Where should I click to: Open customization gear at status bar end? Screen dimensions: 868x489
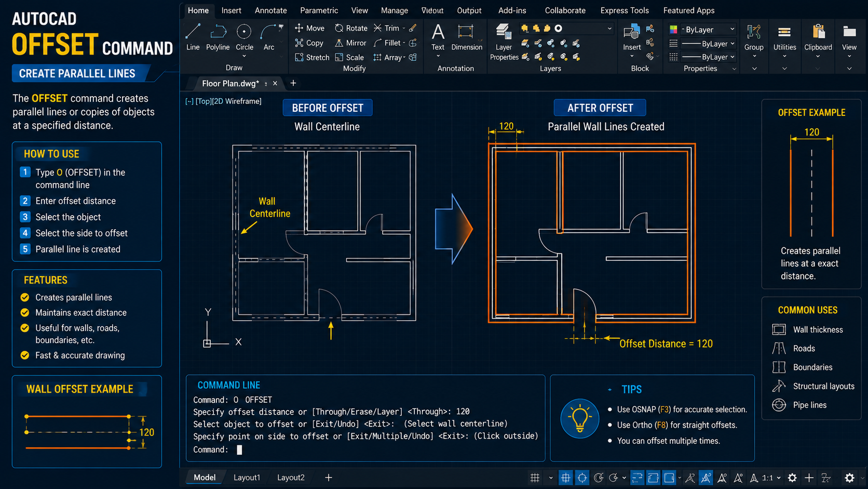coord(849,478)
